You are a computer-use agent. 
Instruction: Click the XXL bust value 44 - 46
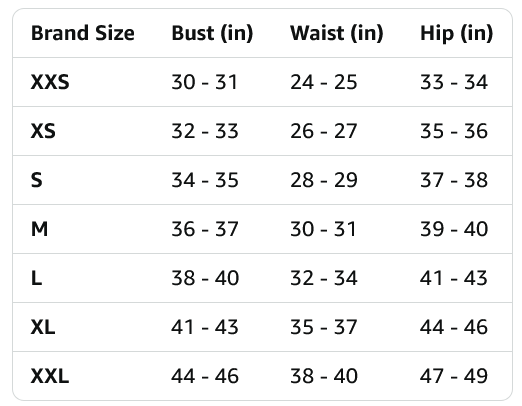pos(205,376)
